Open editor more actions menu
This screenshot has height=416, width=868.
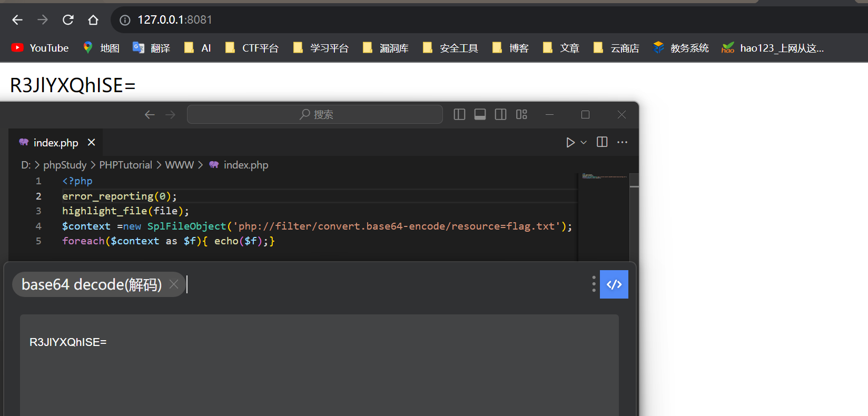point(622,142)
